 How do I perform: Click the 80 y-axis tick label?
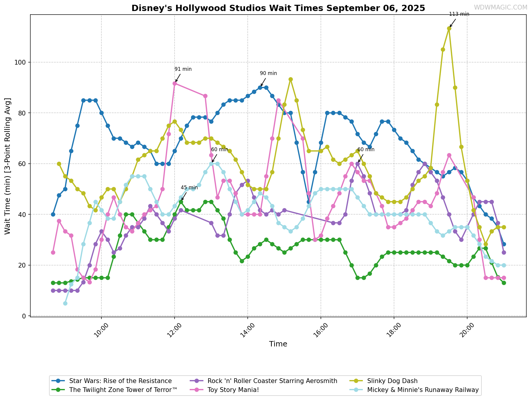click(23, 113)
